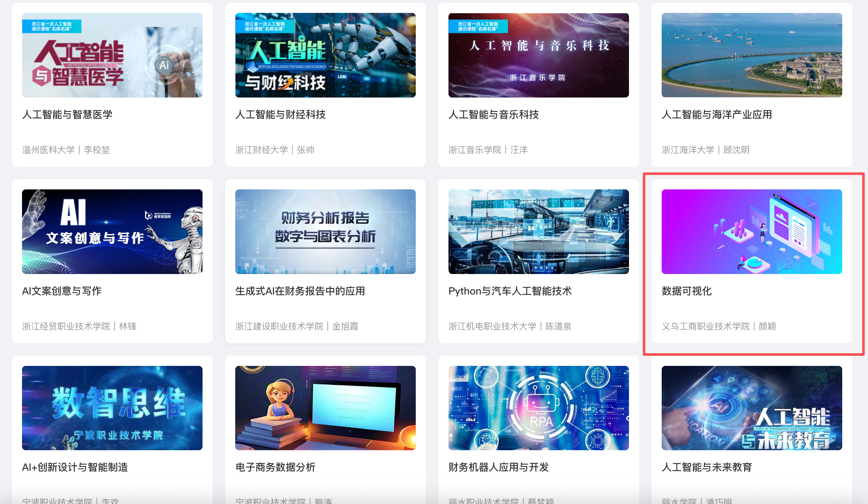Click the 电子商务数据分析 cartoon cover

click(x=325, y=408)
